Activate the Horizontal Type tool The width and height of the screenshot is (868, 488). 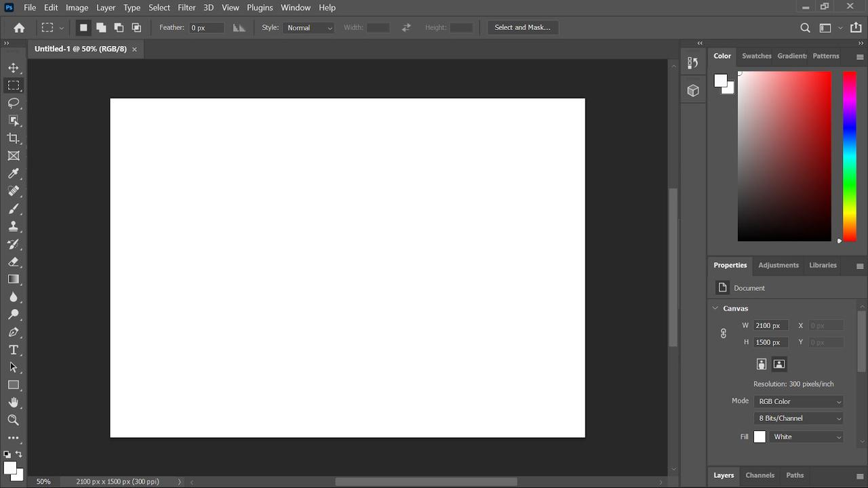click(x=14, y=350)
